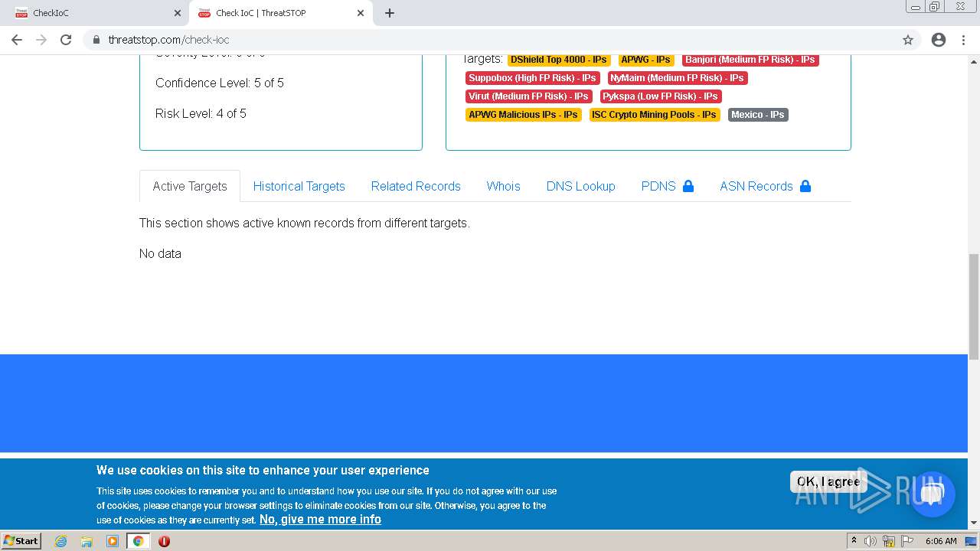Go forward with the browser arrow

tap(41, 40)
